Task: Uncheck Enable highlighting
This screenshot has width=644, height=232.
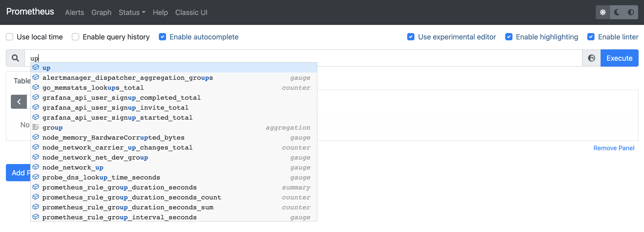Action: tap(509, 37)
